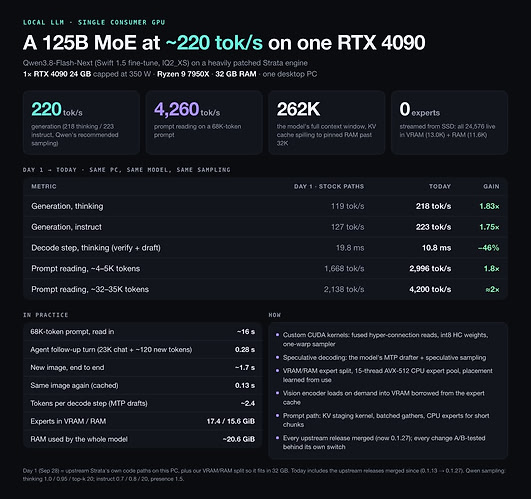
Task: Click the "Custom CUDA kernels" bullet text
Action: pyautogui.click(x=385, y=340)
